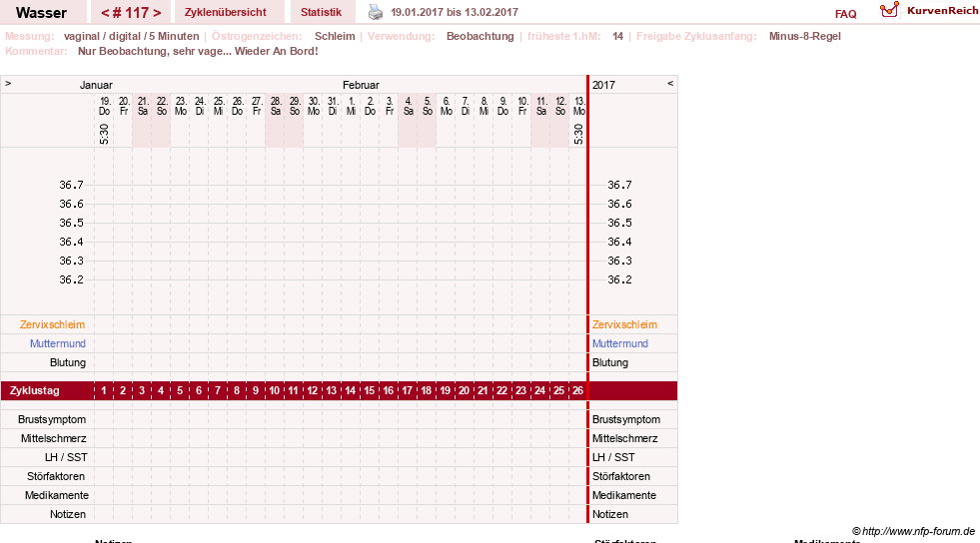Click the date header 5. So
Viewport: 980px width, 543px height.
pyautogui.click(x=427, y=106)
